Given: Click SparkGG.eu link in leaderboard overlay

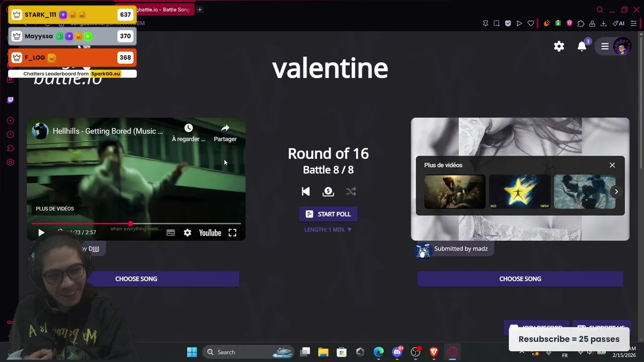Looking at the screenshot, I should pyautogui.click(x=106, y=73).
